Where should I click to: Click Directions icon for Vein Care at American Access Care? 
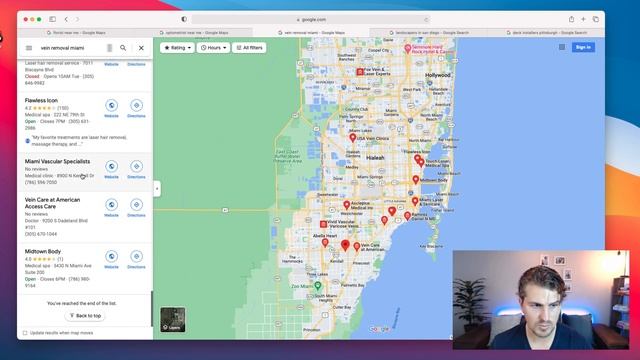coord(136,204)
